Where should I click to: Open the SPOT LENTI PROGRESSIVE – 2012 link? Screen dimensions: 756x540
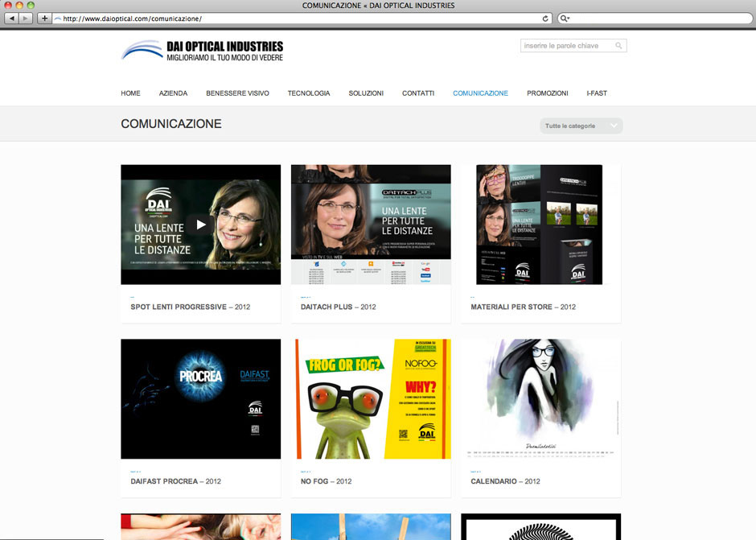[191, 307]
